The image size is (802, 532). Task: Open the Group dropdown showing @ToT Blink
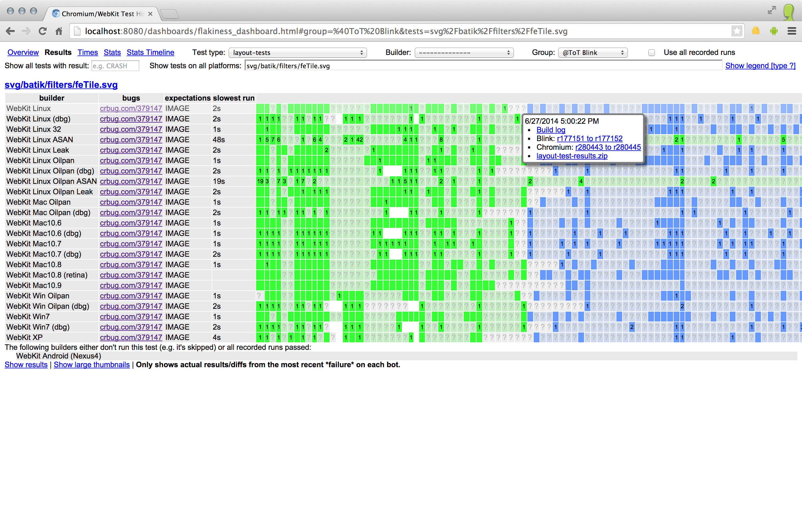[x=593, y=53]
